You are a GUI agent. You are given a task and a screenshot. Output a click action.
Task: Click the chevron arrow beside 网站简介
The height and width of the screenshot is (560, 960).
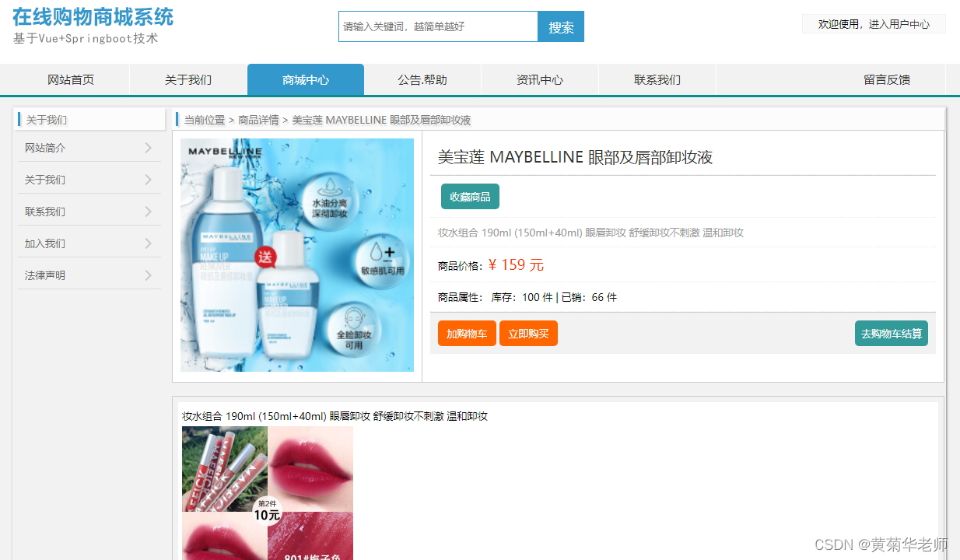(x=148, y=148)
